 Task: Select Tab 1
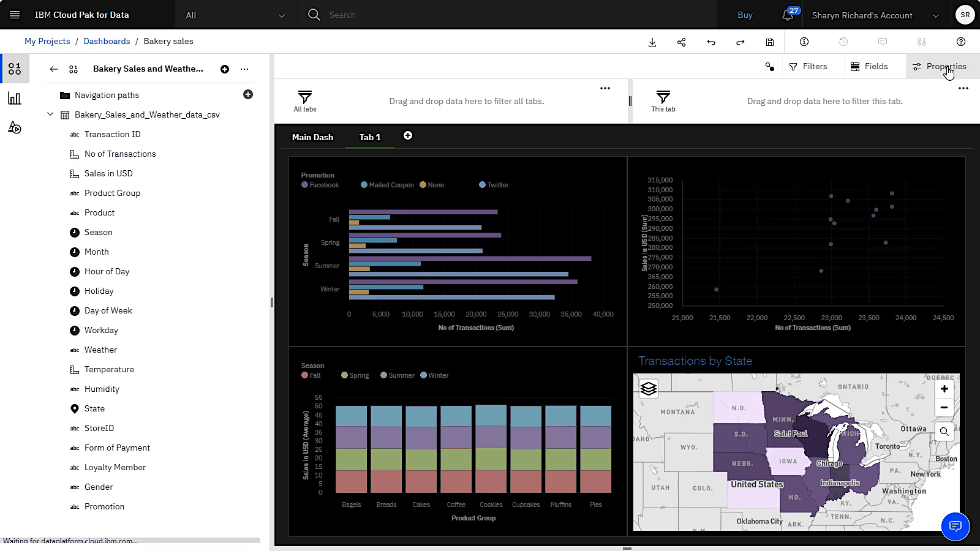coord(369,137)
